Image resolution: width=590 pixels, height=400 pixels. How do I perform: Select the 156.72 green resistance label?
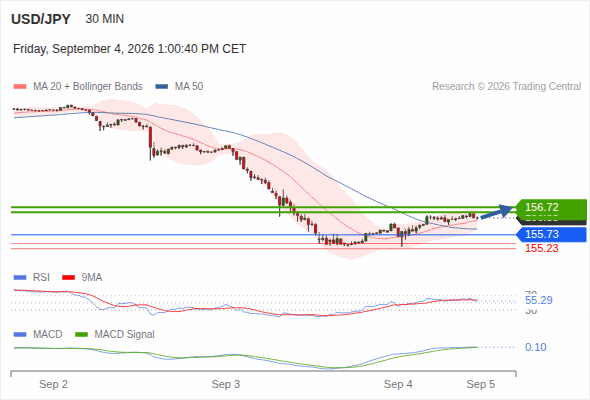(x=551, y=207)
